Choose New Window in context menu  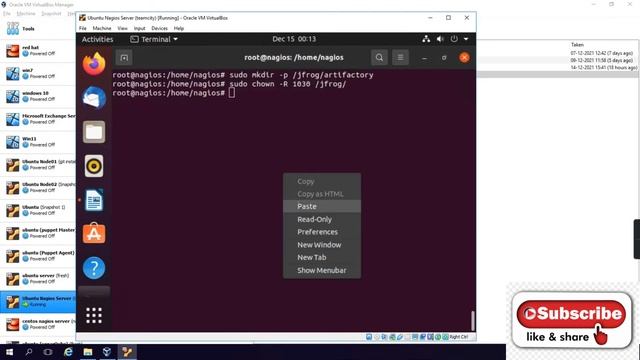click(x=322, y=245)
